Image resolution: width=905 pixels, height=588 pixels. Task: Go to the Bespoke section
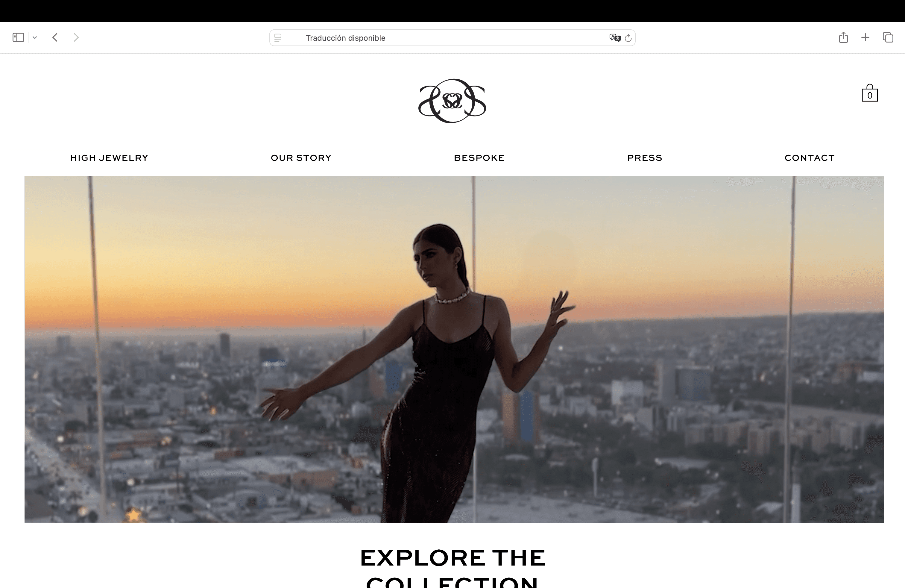(x=479, y=158)
